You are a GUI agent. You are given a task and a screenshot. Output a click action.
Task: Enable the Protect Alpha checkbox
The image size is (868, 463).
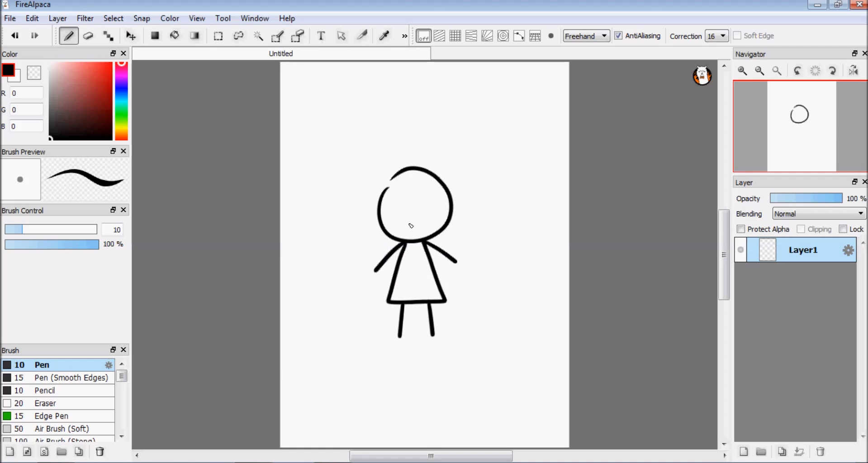click(x=740, y=229)
